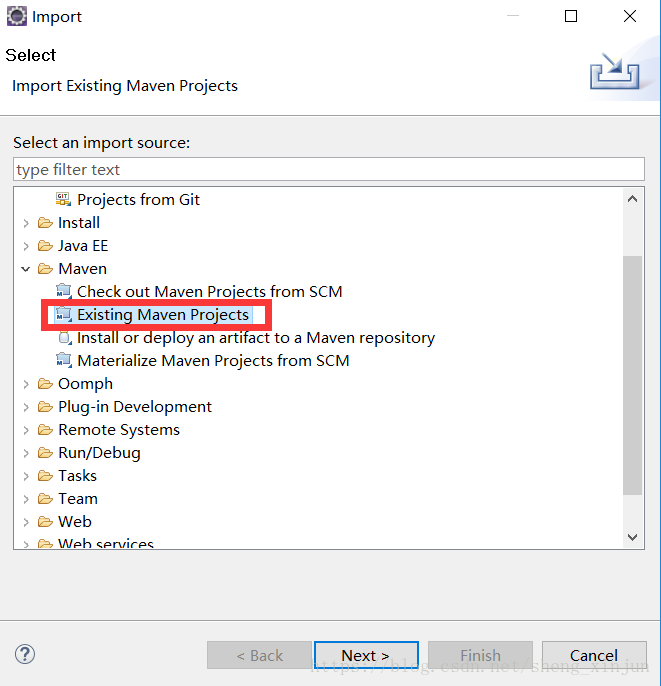This screenshot has width=661, height=686.
Task: Select Materialize Maven Projects from SCM
Action: click(x=213, y=360)
